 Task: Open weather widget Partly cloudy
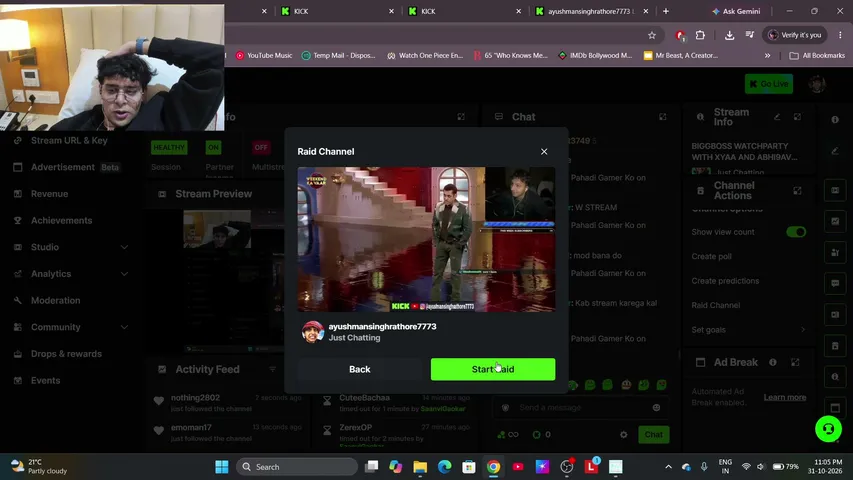[x=40, y=466]
